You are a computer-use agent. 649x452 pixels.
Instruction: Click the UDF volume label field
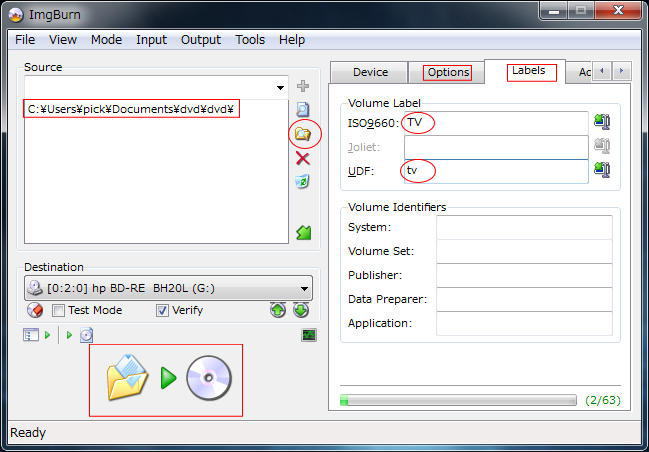tap(496, 171)
